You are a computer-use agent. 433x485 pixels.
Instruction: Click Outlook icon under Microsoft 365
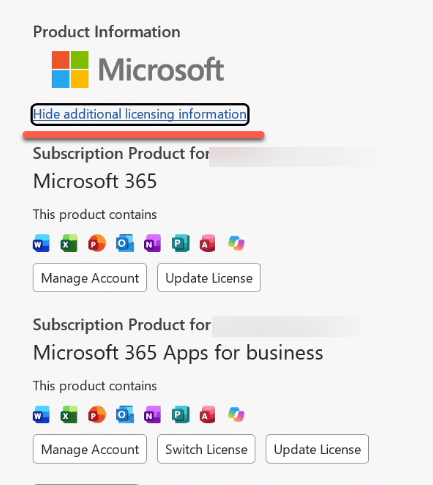click(125, 243)
